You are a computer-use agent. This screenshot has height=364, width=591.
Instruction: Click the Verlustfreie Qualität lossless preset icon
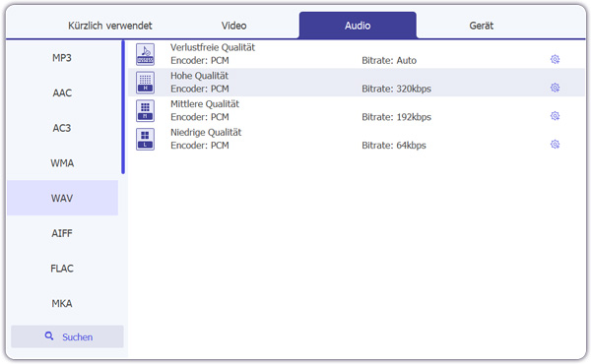coord(145,54)
